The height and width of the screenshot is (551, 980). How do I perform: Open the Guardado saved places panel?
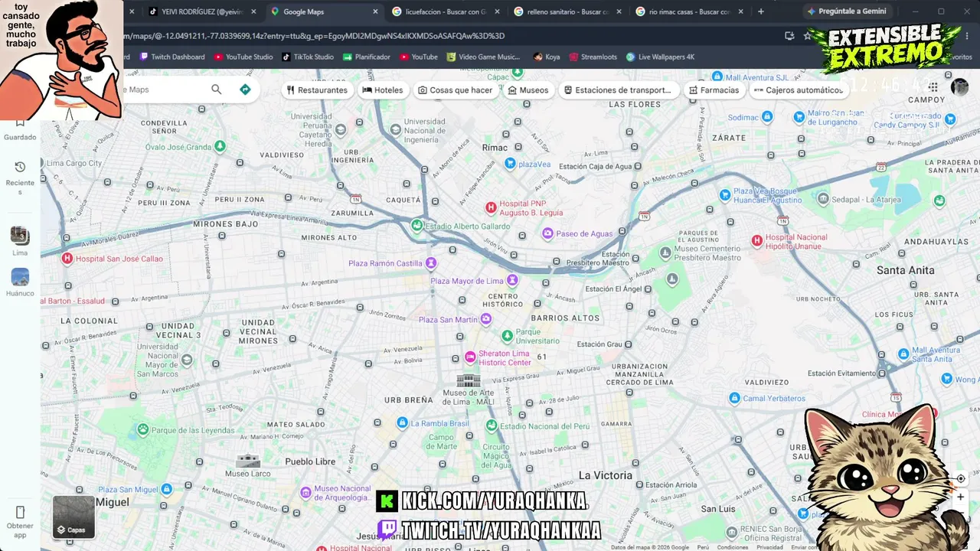click(20, 130)
